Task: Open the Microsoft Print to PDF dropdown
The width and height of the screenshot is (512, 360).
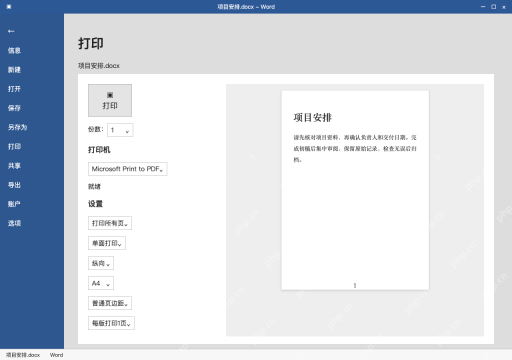Action: pos(127,169)
